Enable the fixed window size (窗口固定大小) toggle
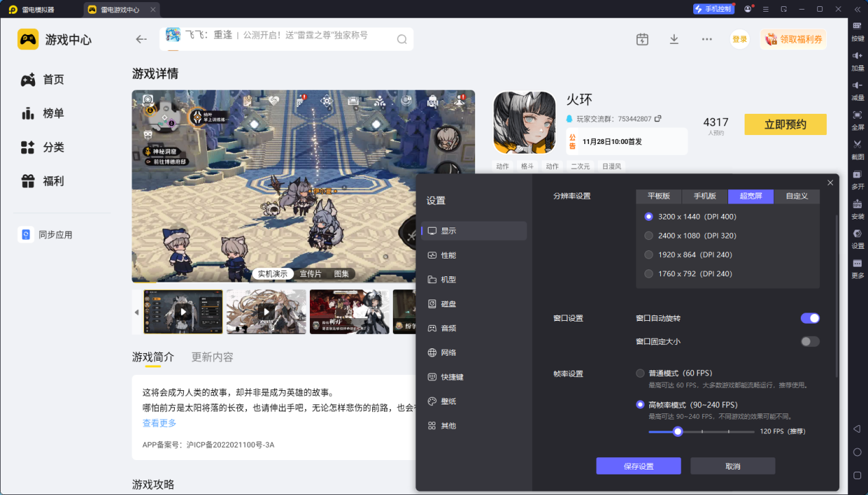 pos(810,341)
